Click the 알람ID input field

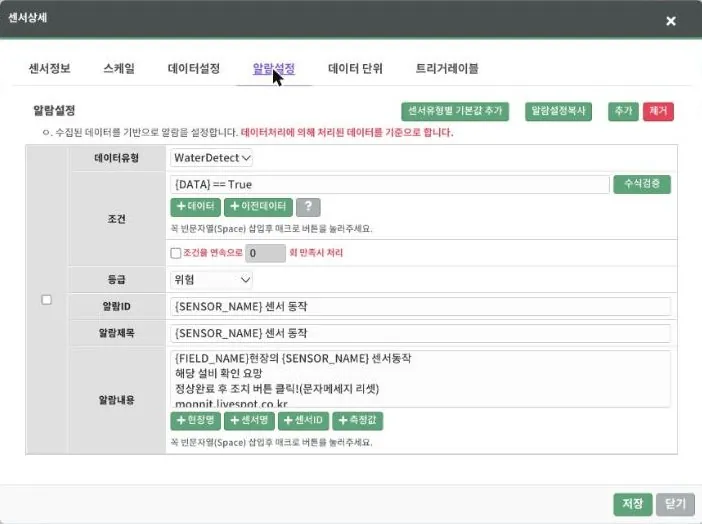click(x=420, y=307)
